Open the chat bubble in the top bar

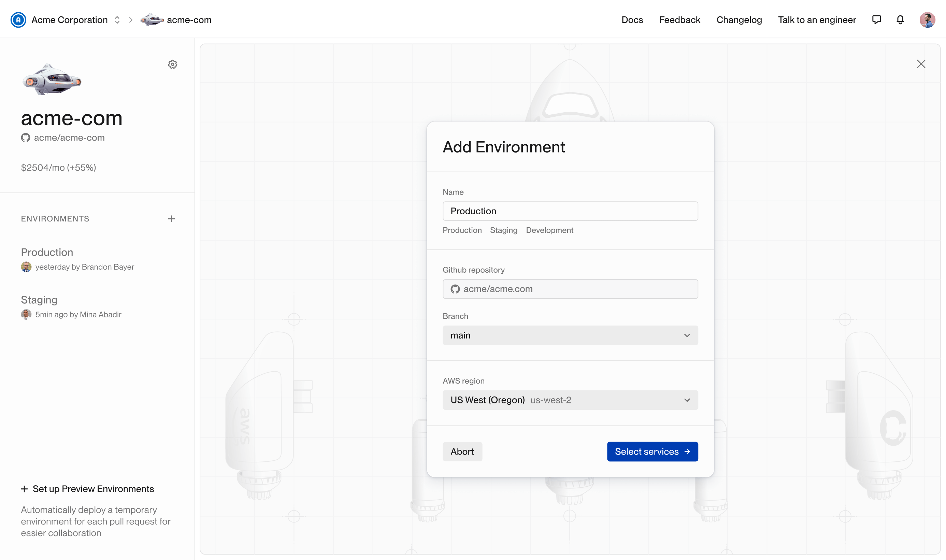click(x=877, y=20)
